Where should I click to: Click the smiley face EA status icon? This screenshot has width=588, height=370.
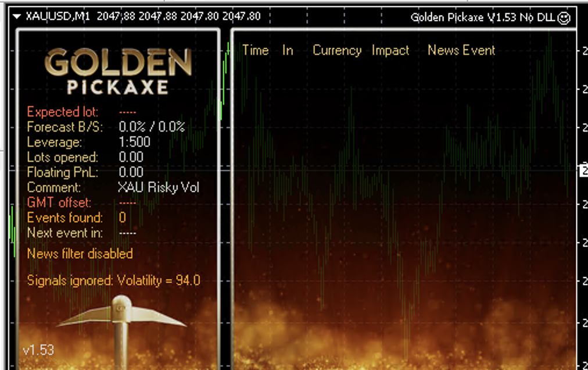pyautogui.click(x=564, y=17)
